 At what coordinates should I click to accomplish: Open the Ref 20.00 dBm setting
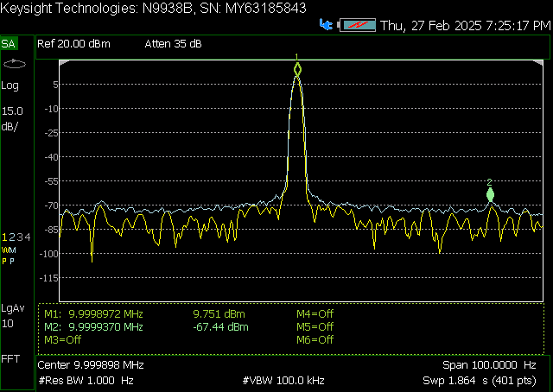tap(73, 44)
